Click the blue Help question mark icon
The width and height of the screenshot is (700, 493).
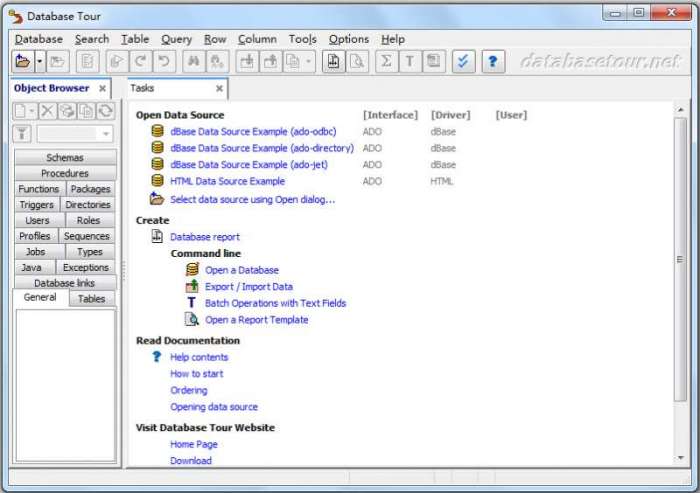click(x=492, y=62)
